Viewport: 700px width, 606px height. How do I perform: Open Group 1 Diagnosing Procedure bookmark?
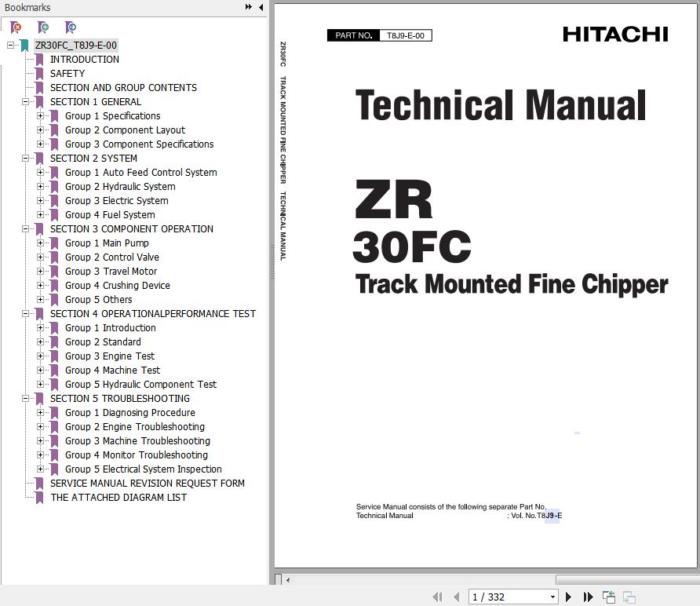click(x=130, y=413)
